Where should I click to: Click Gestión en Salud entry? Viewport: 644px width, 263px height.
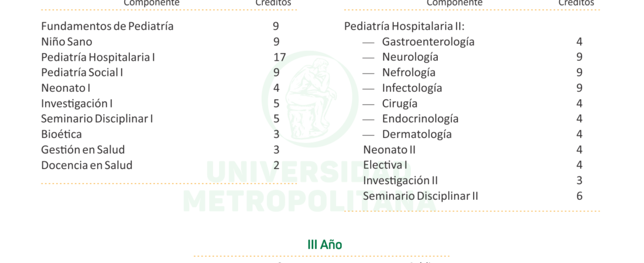[x=83, y=150]
